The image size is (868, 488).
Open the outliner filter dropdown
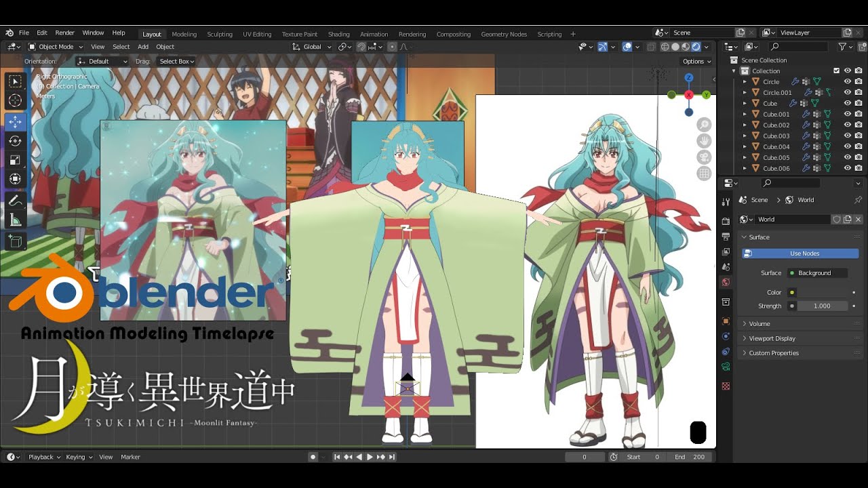click(845, 47)
